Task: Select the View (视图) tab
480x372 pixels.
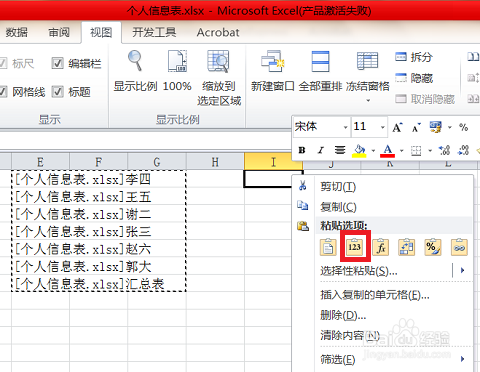Action: coord(101,32)
